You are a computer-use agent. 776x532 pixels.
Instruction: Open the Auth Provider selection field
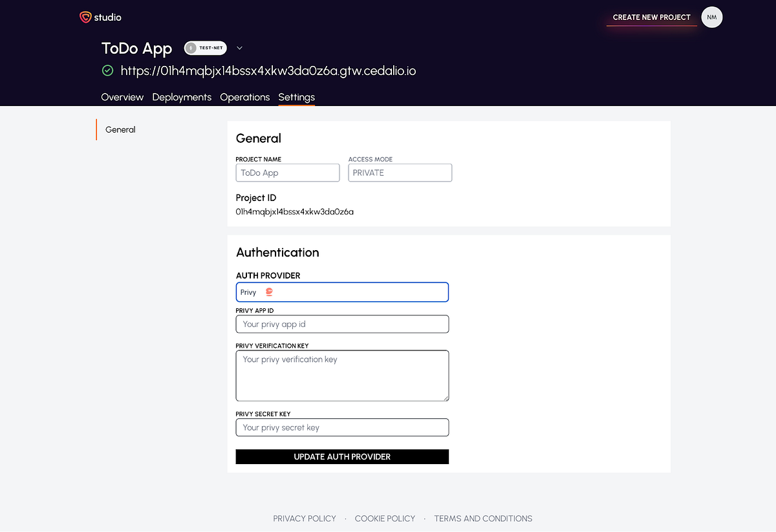[342, 292]
